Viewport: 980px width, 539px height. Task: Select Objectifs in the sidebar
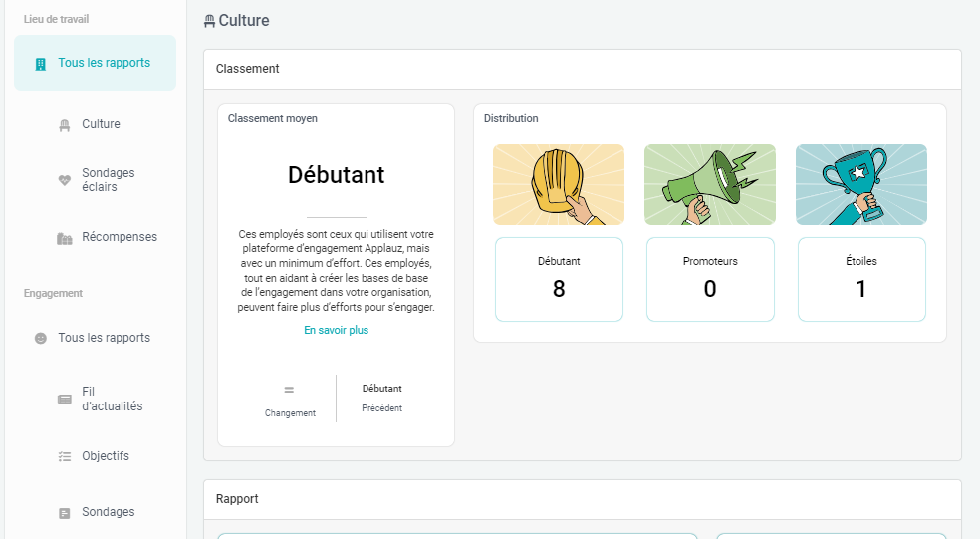(106, 456)
